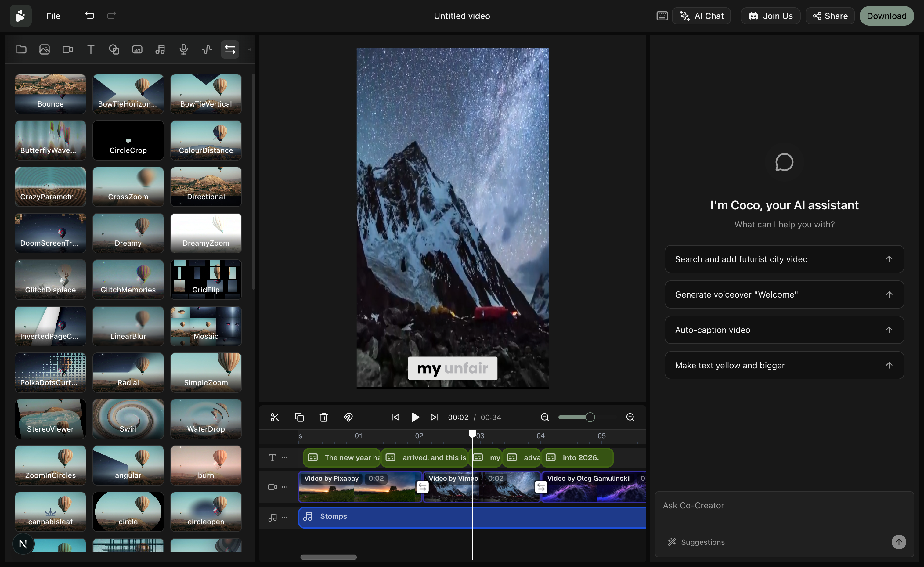This screenshot has width=924, height=567.
Task: Delete the clip using the trash icon
Action: 323,417
